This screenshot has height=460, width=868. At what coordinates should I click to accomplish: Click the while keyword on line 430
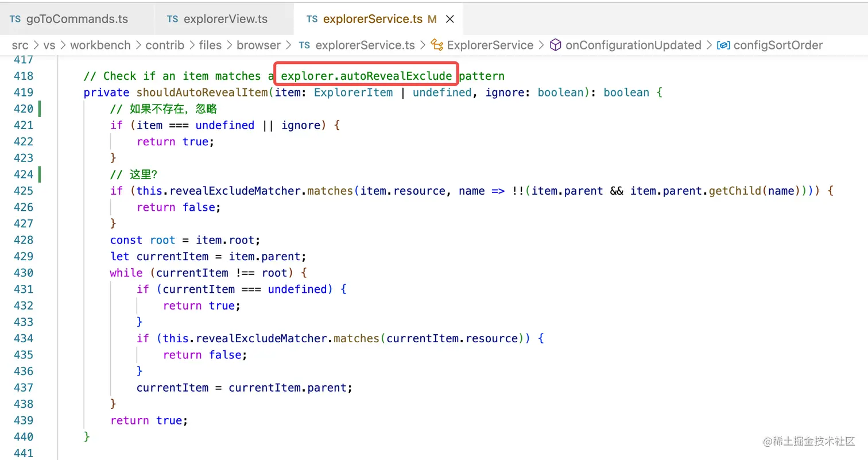click(126, 273)
